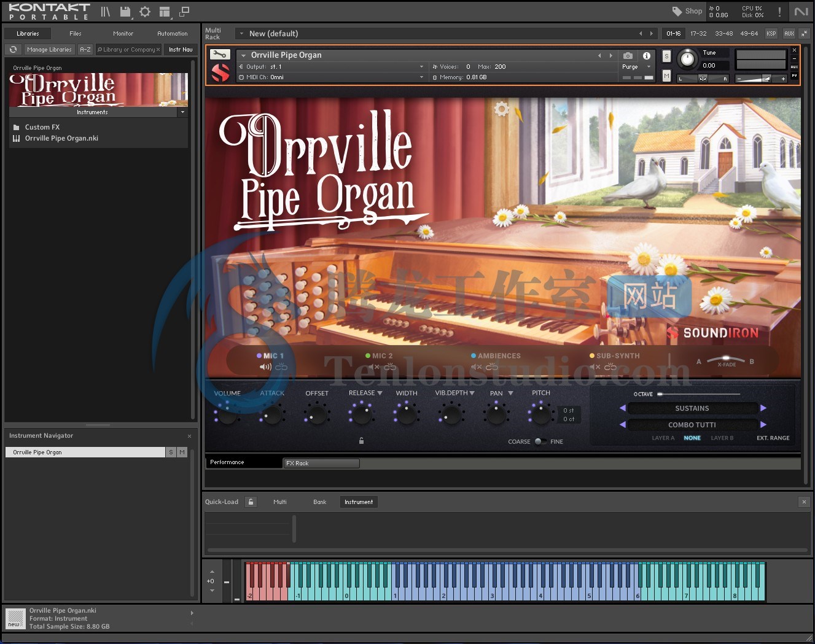Click the refresh libraries icon
The image size is (815, 644).
(x=13, y=50)
